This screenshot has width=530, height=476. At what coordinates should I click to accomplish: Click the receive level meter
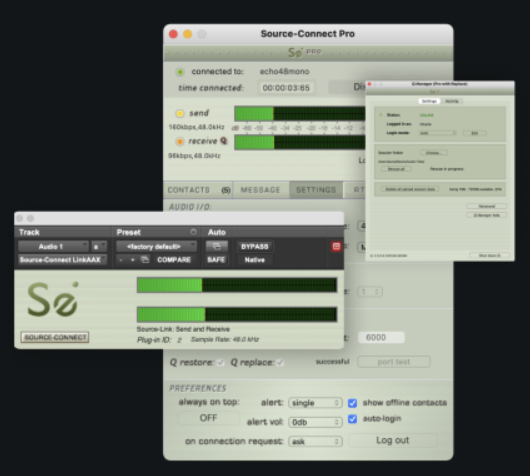(x=300, y=142)
